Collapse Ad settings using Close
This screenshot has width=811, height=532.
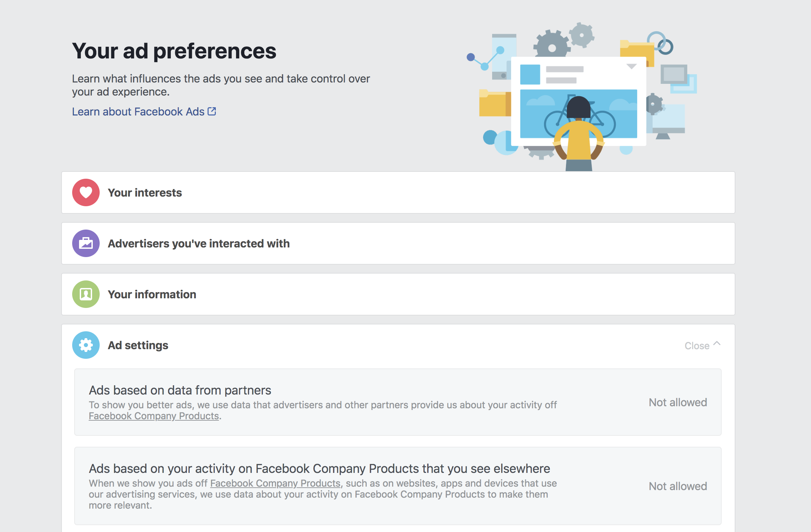point(697,346)
